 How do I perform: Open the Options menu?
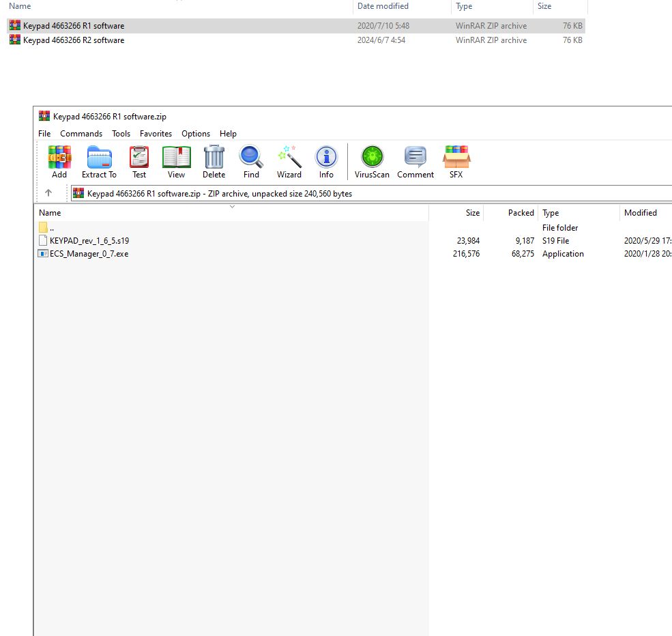coord(196,134)
